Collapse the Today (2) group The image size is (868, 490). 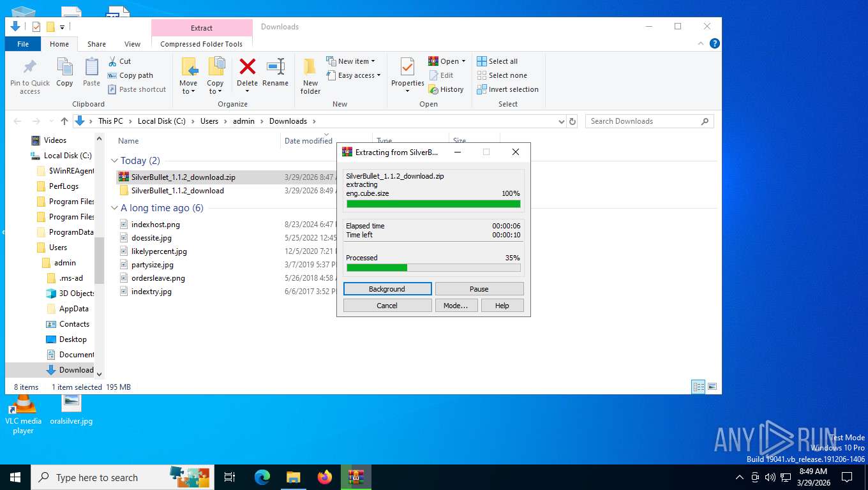114,161
